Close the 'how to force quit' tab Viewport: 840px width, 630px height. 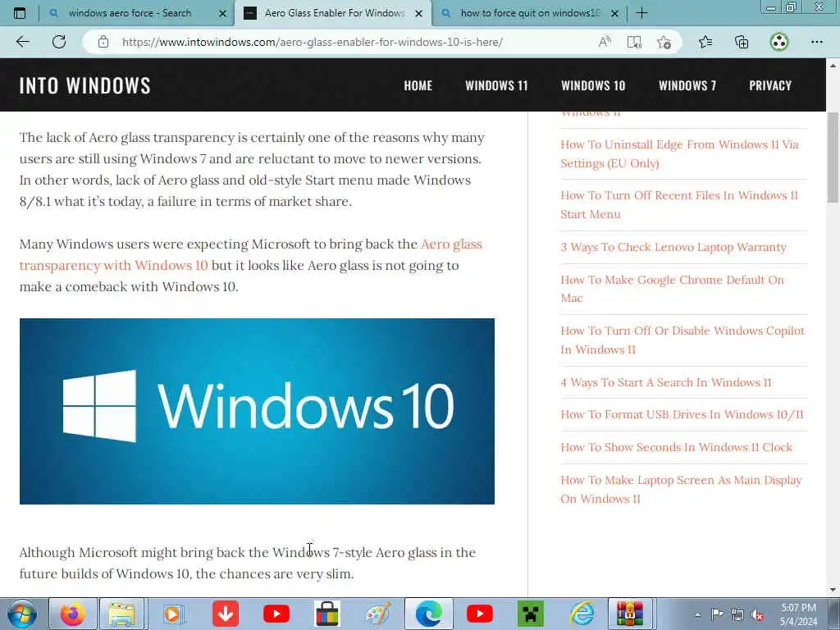pyautogui.click(x=615, y=13)
